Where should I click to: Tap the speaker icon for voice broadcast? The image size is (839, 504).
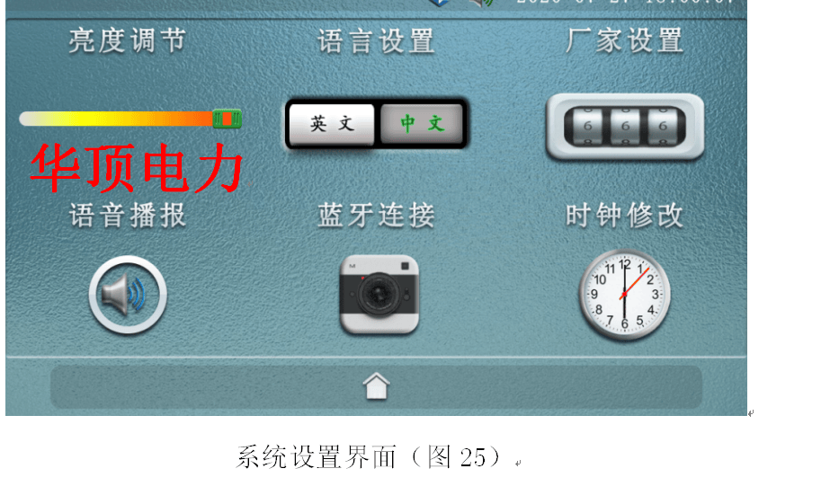coord(128,295)
